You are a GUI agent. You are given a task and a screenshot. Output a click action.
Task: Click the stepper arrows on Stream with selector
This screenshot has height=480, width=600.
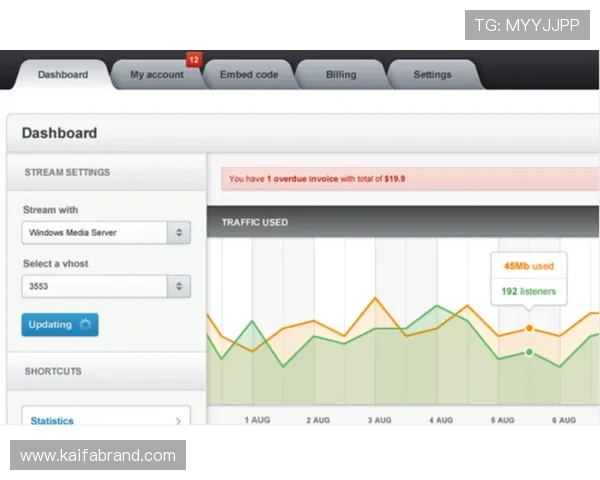point(179,233)
